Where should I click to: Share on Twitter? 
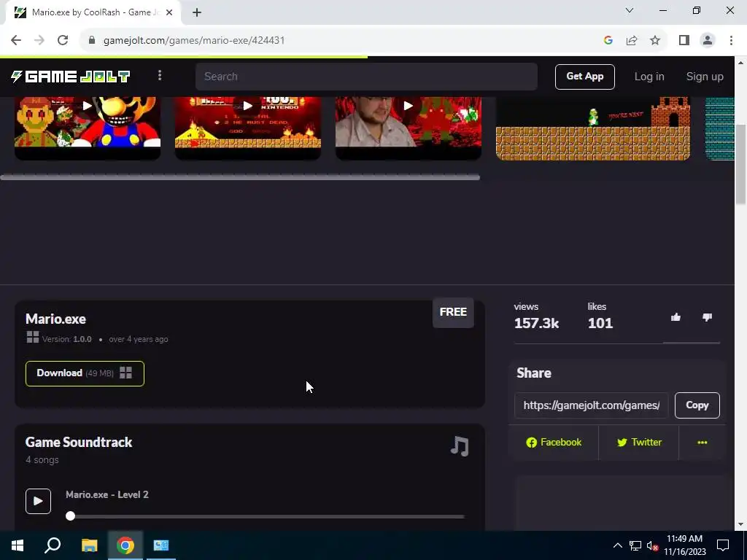tap(639, 443)
